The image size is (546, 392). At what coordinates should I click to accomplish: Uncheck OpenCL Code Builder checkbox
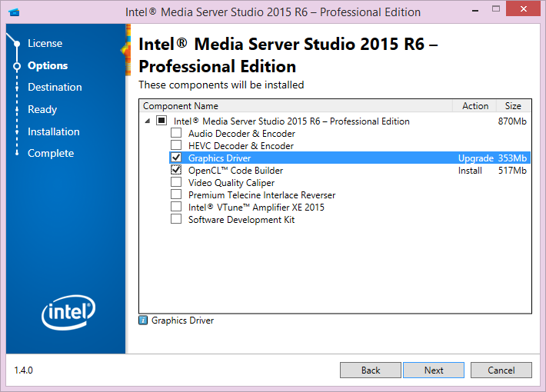pyautogui.click(x=176, y=170)
